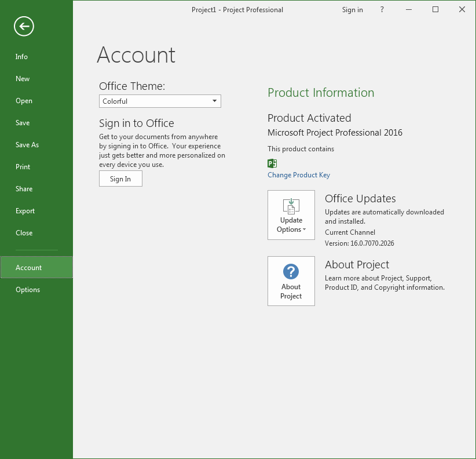Image resolution: width=476 pixels, height=459 pixels.
Task: Choose Close in the sidebar
Action: pos(36,233)
